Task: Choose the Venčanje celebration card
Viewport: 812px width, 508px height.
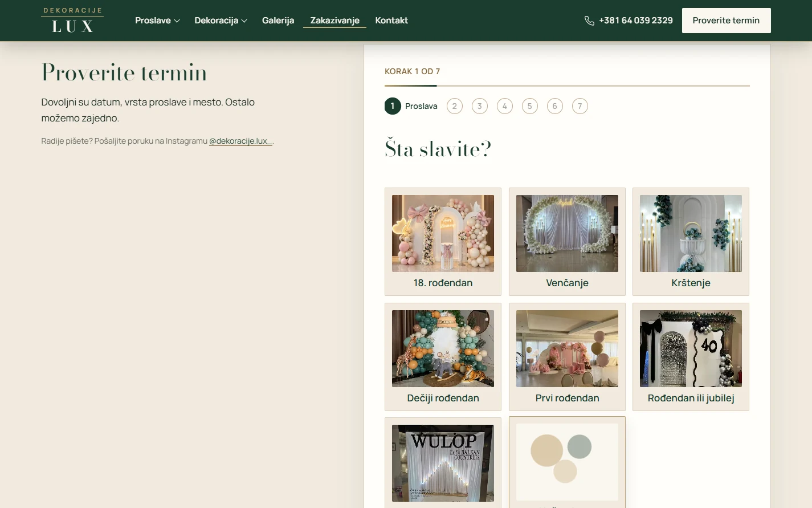Action: tap(567, 242)
